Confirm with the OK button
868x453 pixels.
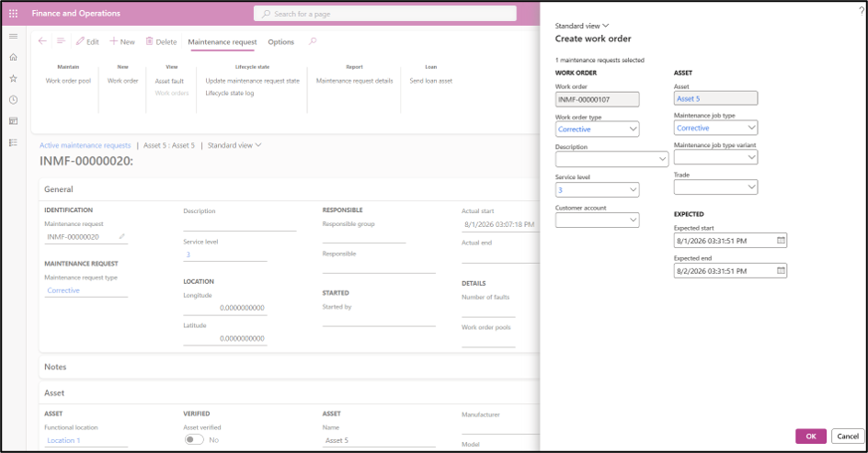[810, 436]
